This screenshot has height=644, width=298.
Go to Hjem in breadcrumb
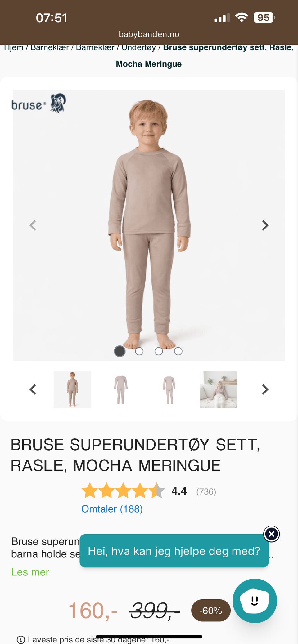pyautogui.click(x=14, y=47)
